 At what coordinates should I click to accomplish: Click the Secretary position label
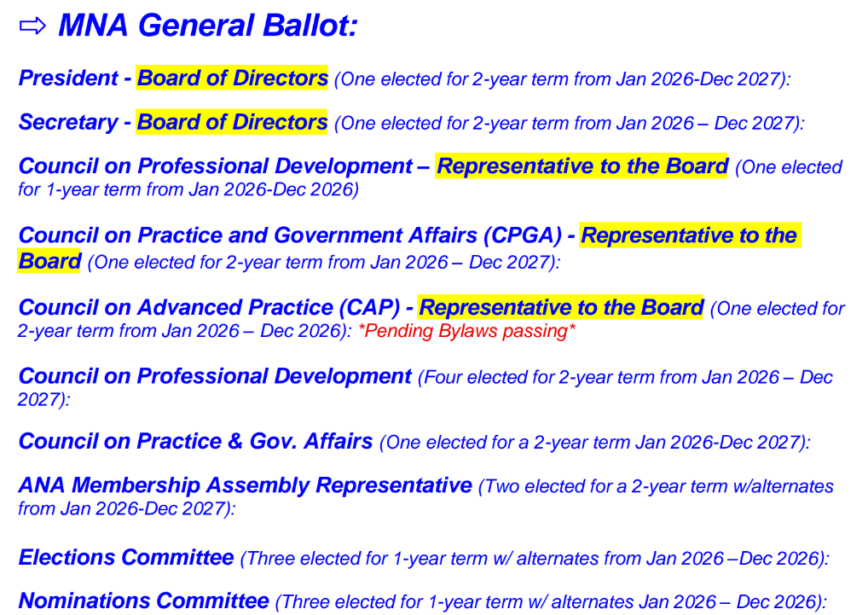pyautogui.click(x=68, y=123)
